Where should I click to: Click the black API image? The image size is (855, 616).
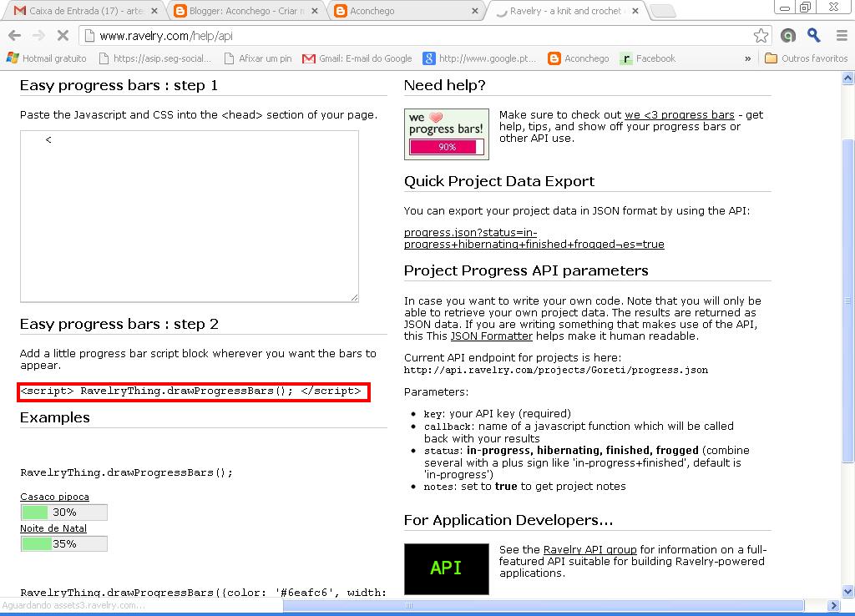[x=447, y=568]
